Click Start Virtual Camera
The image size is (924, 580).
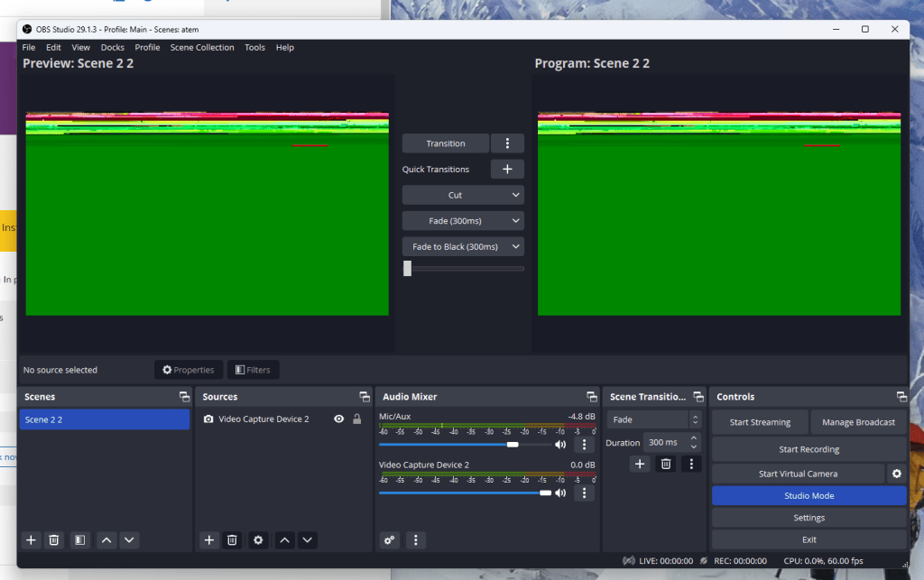tap(798, 474)
